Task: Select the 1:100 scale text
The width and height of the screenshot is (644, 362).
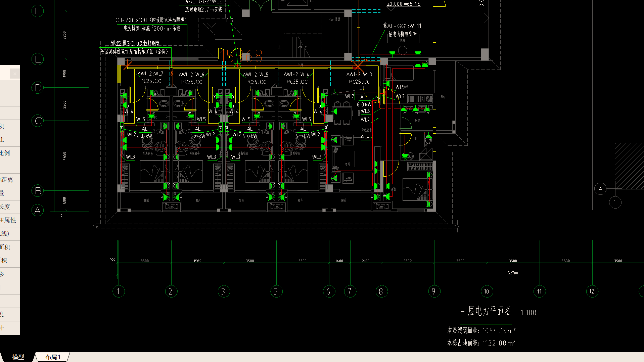Action: 528,313
